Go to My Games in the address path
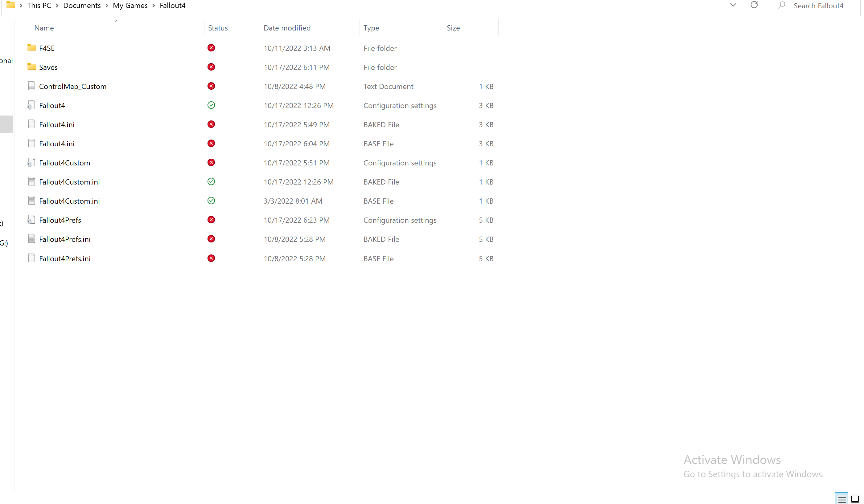The width and height of the screenshot is (864, 504). pyautogui.click(x=130, y=6)
